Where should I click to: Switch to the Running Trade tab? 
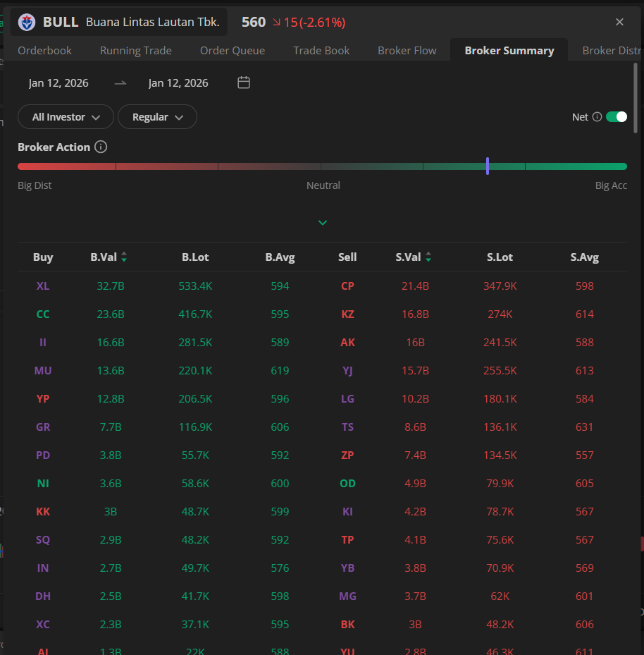tap(136, 50)
